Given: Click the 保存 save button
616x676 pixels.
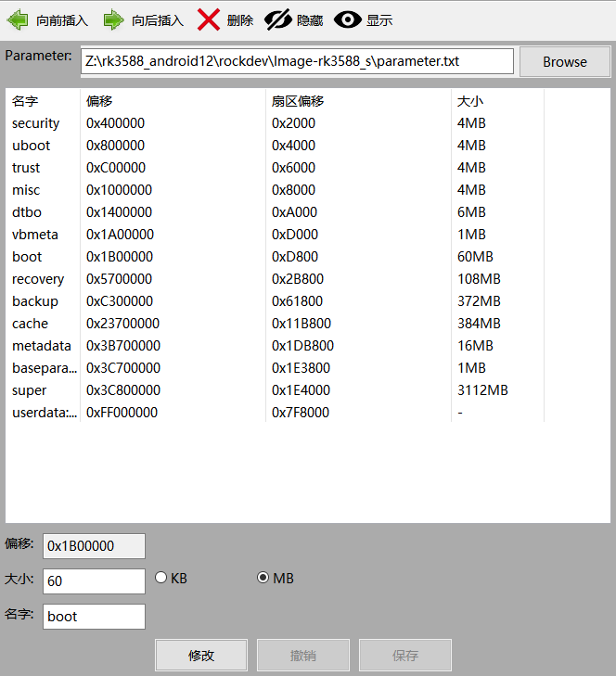Looking at the screenshot, I should [x=405, y=656].
